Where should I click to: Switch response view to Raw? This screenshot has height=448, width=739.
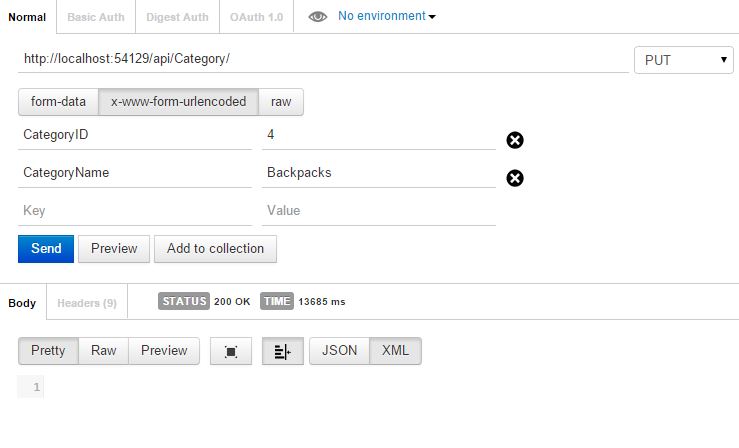pyautogui.click(x=104, y=351)
